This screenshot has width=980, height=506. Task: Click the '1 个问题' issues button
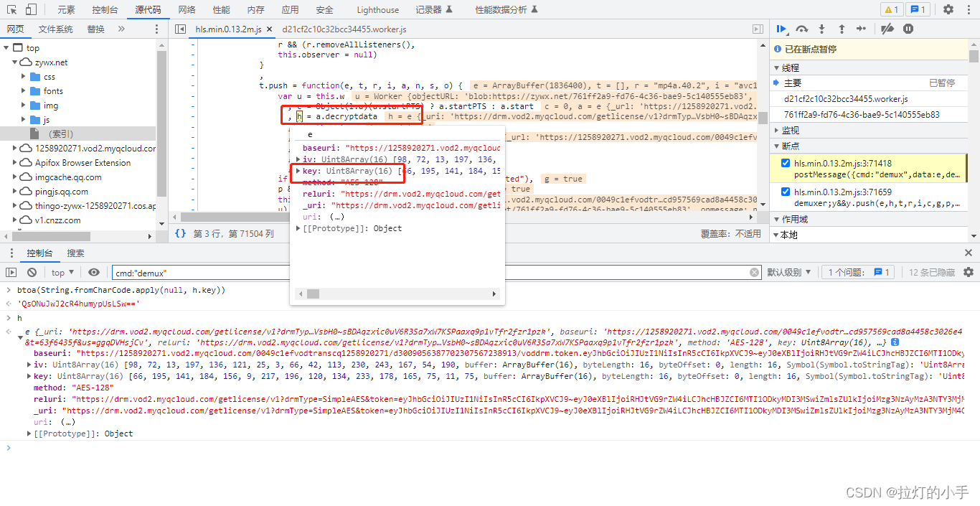click(x=857, y=272)
